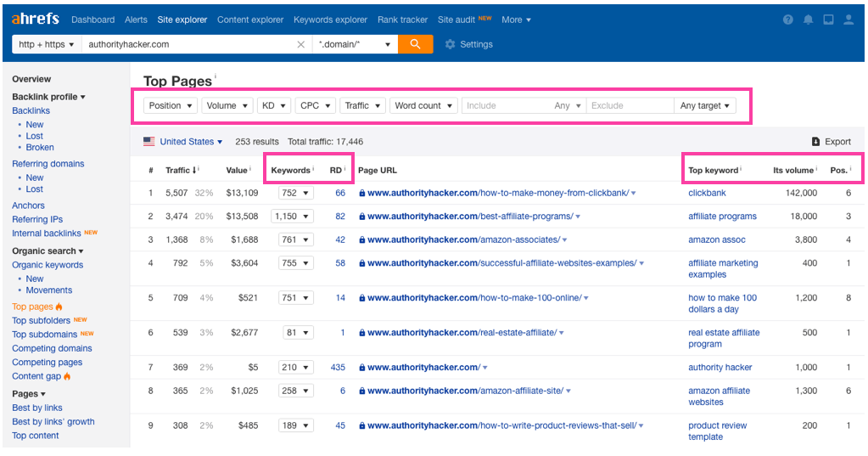Open the Traffic filter dropdown
The image size is (868, 456).
coord(362,105)
